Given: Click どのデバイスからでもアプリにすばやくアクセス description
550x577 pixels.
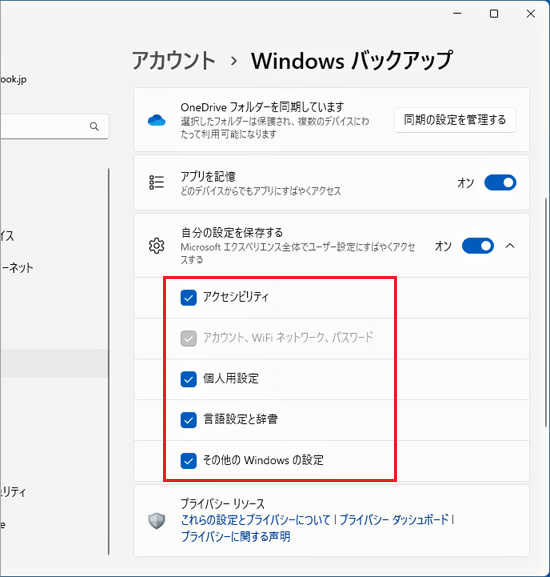Looking at the screenshot, I should pos(260,191).
